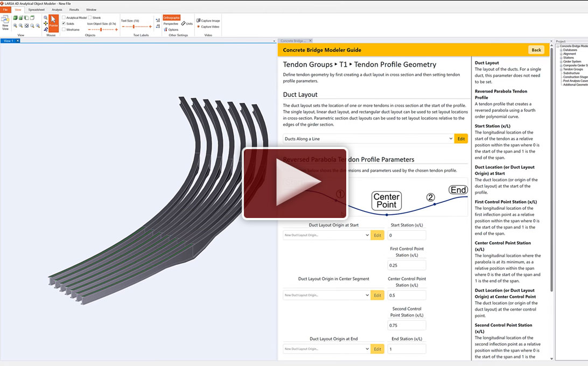588x366 pixels.
Task: Open Duct Layout Origin at Start dropdown
Action: (327, 235)
